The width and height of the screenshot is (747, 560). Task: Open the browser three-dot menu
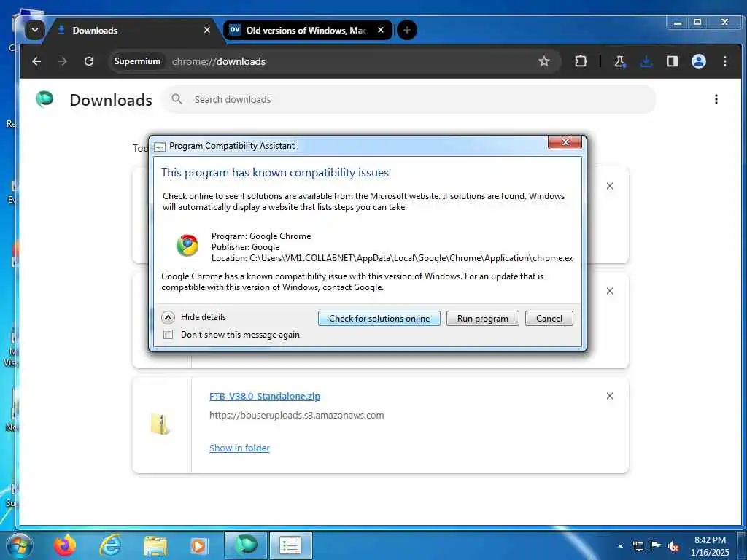pos(724,61)
